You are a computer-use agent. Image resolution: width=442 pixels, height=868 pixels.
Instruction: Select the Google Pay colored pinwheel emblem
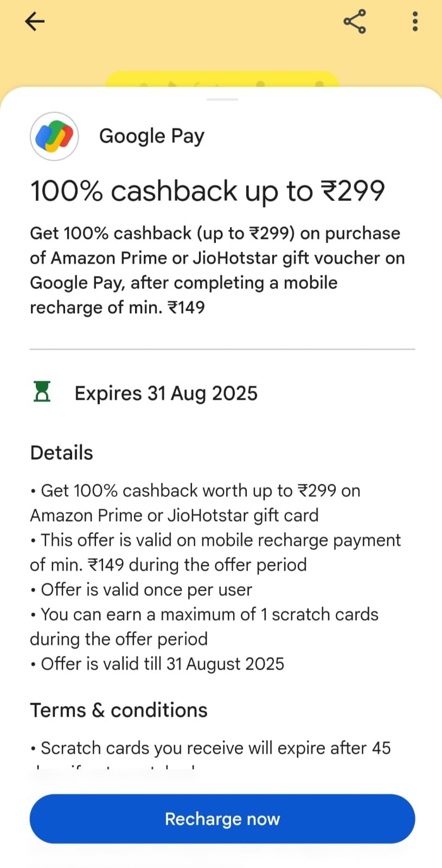[x=54, y=136]
